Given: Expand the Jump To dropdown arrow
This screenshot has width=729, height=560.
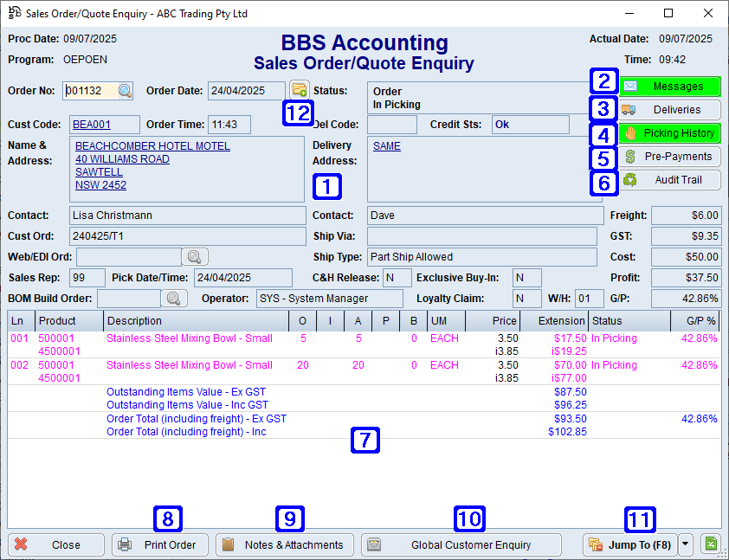Looking at the screenshot, I should pos(686,544).
